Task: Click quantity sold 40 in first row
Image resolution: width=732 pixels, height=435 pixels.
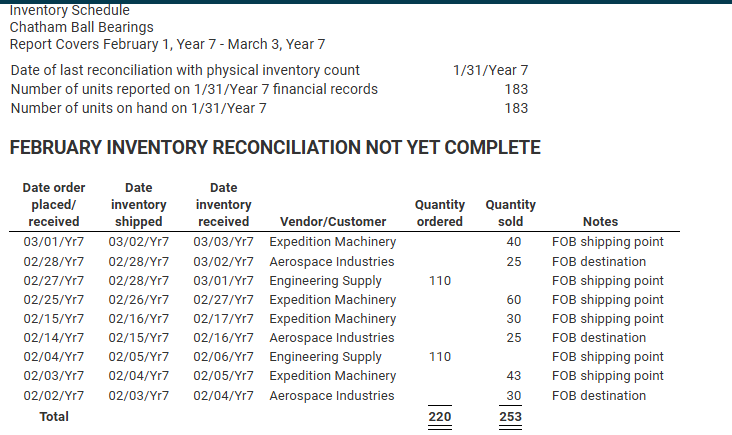Action: click(x=514, y=242)
